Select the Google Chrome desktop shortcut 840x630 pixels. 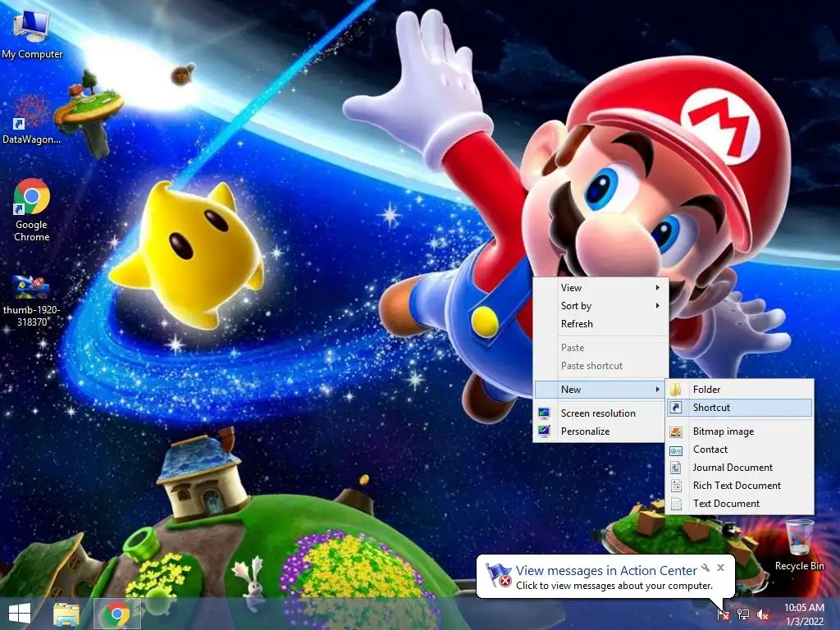32,210
